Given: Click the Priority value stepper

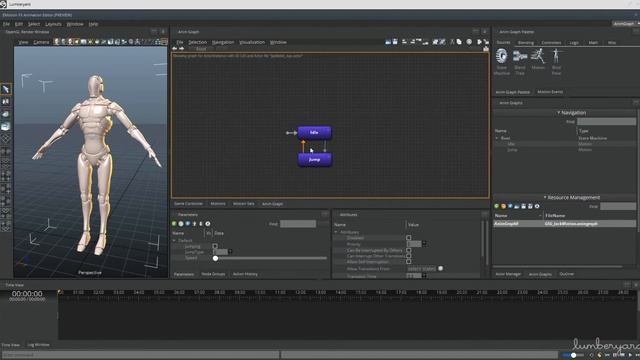Looking at the screenshot, I should pyautogui.click(x=424, y=244).
